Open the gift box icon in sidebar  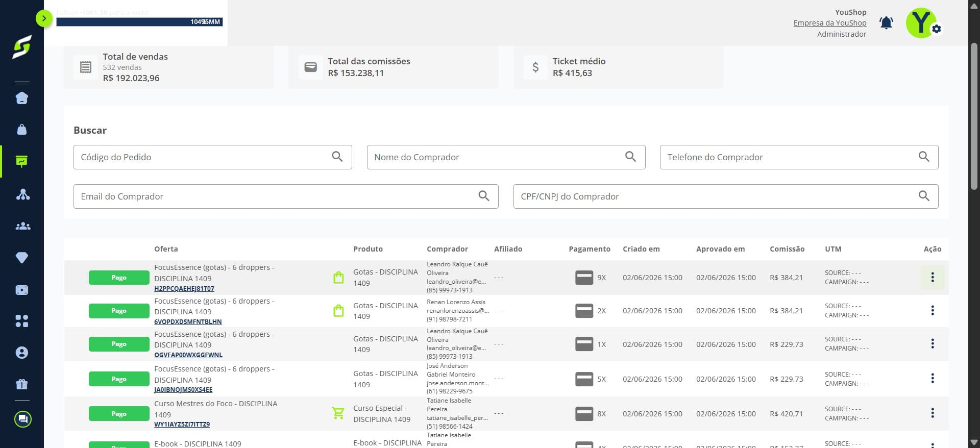22,384
